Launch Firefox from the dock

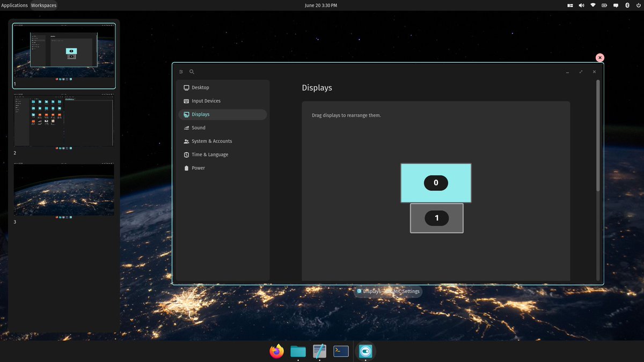pyautogui.click(x=277, y=351)
